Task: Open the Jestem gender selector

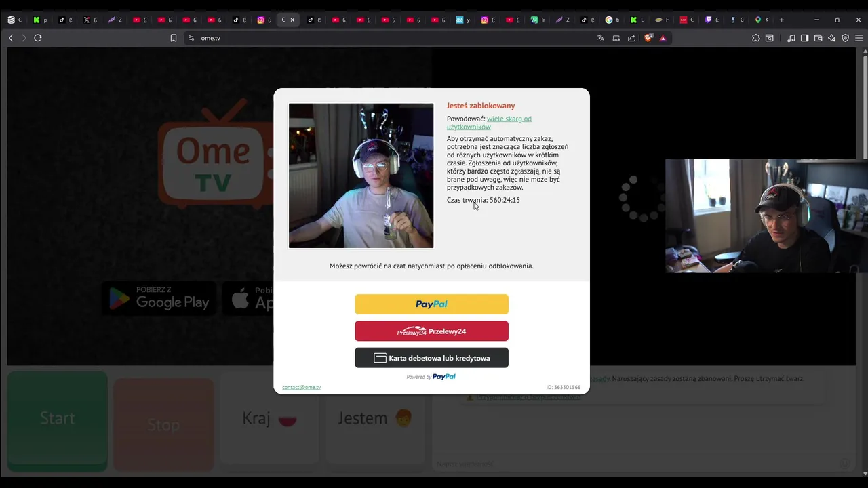Action: click(x=375, y=419)
